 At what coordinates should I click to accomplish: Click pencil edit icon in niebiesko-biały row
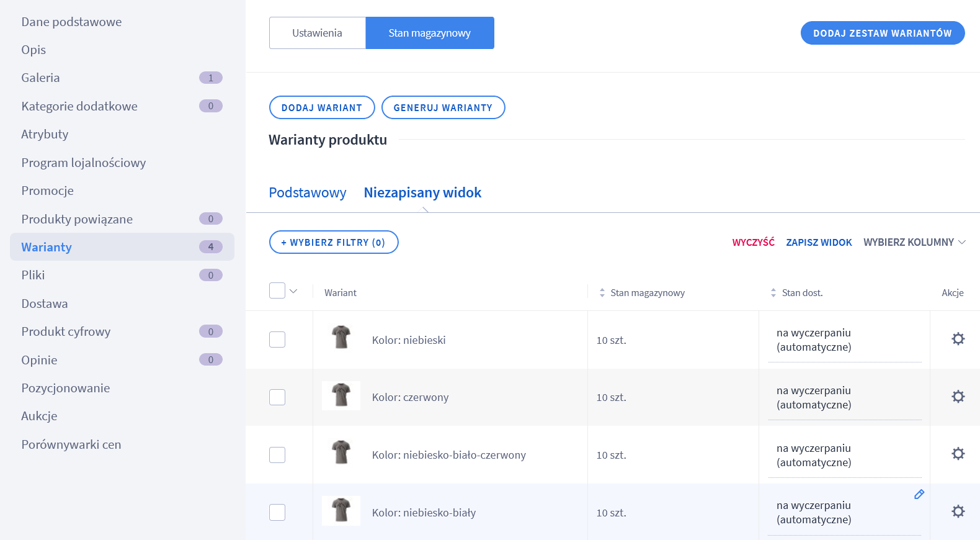(x=919, y=494)
